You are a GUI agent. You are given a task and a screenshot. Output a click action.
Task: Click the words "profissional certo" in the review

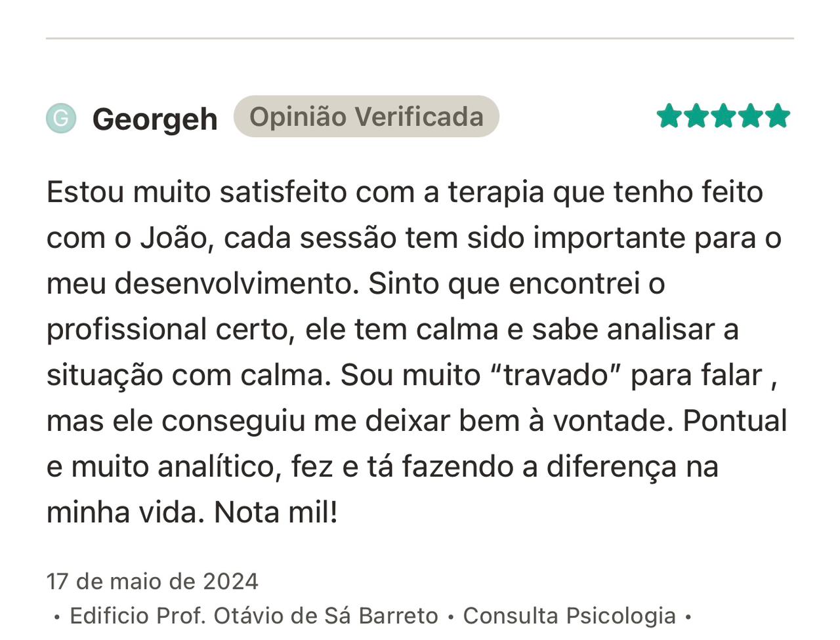[x=168, y=329]
